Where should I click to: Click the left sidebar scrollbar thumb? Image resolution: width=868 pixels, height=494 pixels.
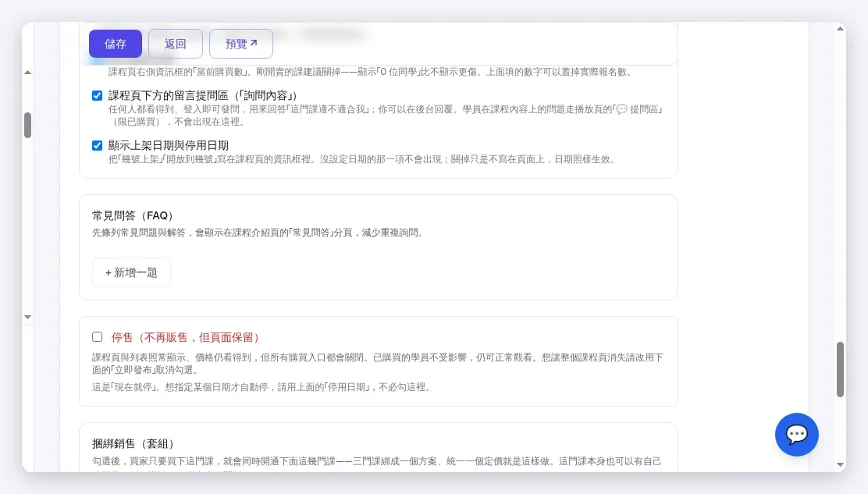(27, 125)
